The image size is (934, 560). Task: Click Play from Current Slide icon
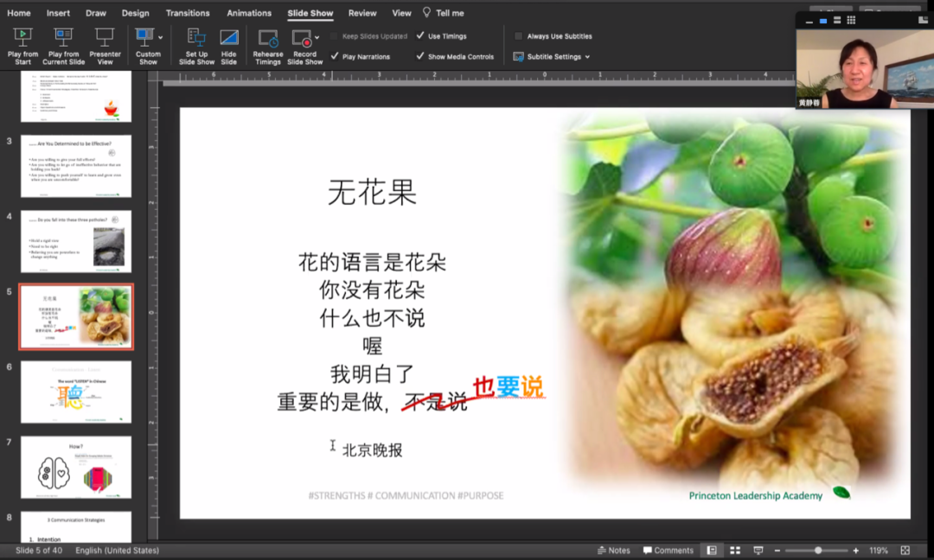coord(63,38)
